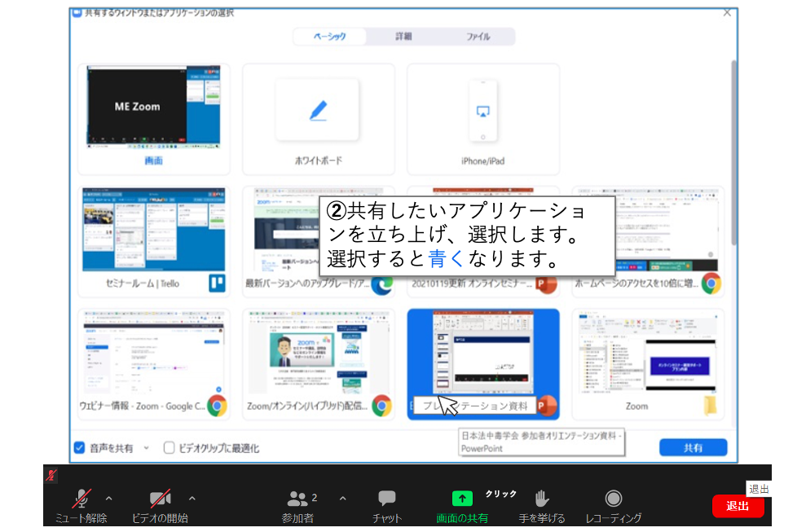
Task: Click the recording circle icon
Action: pyautogui.click(x=613, y=498)
